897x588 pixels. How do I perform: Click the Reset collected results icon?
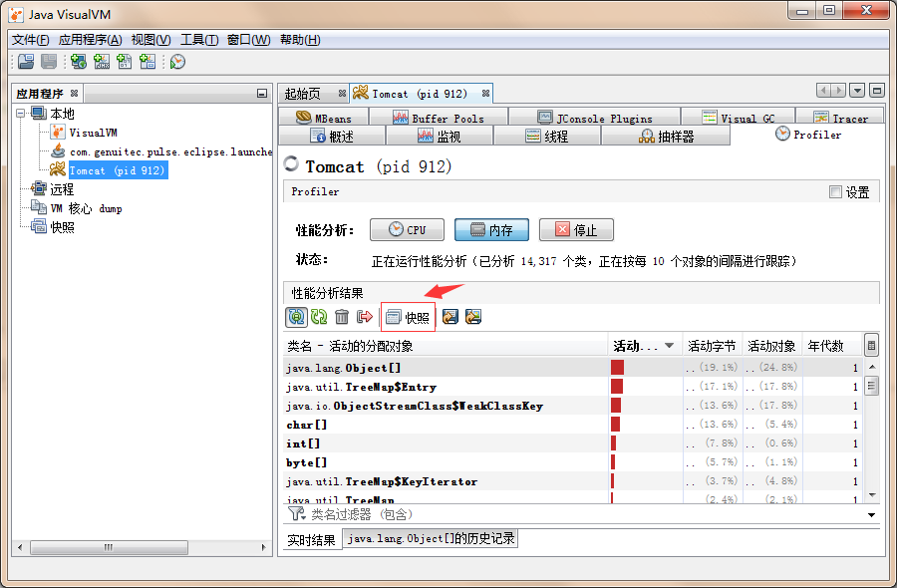click(x=365, y=317)
